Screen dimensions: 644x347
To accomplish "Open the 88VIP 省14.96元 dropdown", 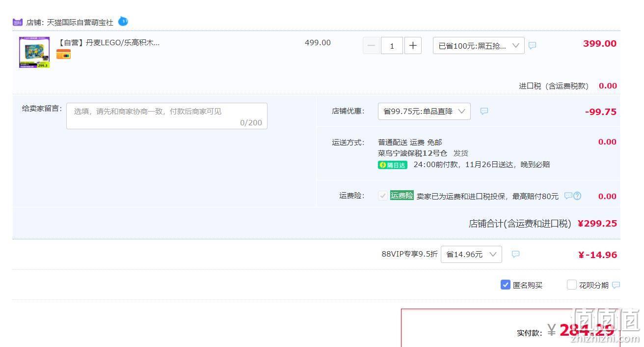I will (471, 254).
